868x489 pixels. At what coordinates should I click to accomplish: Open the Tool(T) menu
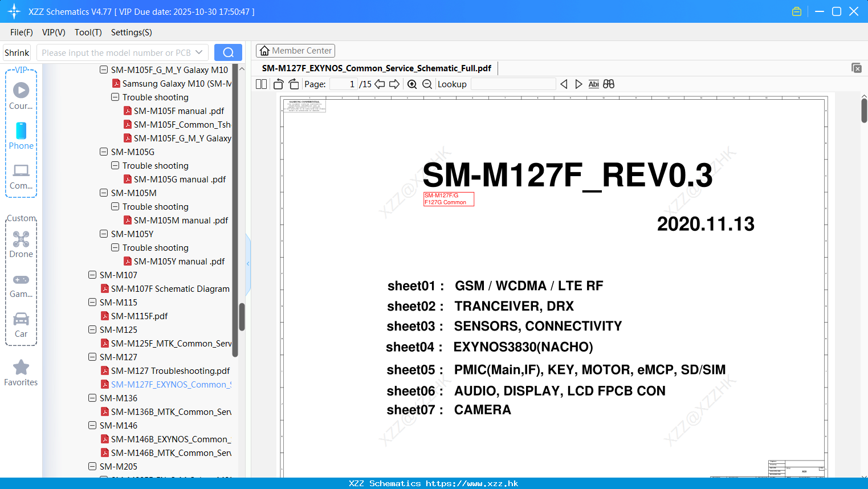coord(88,32)
